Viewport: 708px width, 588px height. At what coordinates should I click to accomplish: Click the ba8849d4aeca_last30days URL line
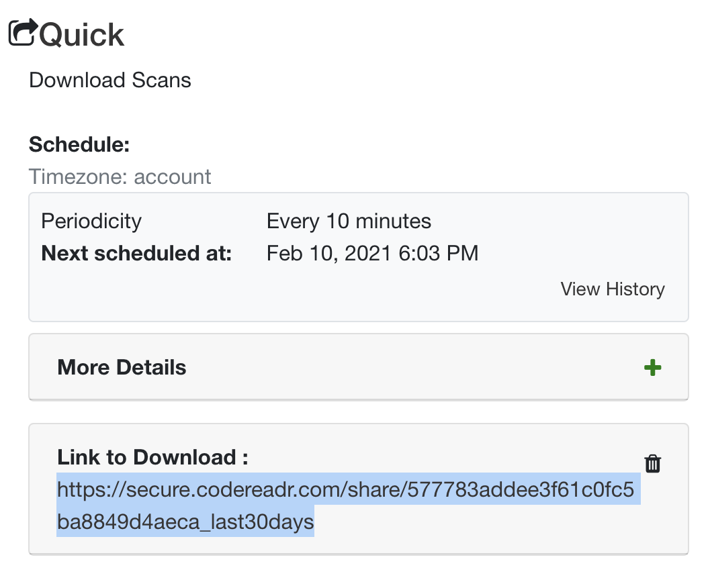pos(185,522)
